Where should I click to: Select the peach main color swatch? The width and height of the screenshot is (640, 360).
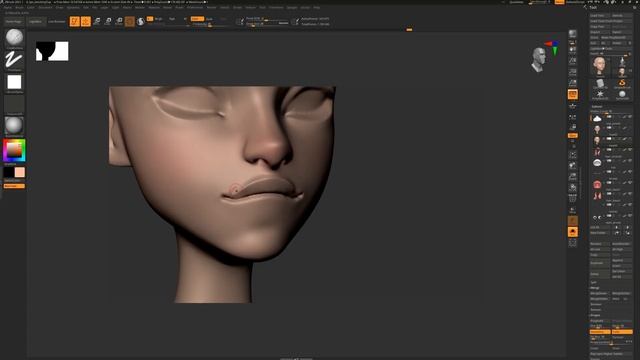(x=20, y=172)
